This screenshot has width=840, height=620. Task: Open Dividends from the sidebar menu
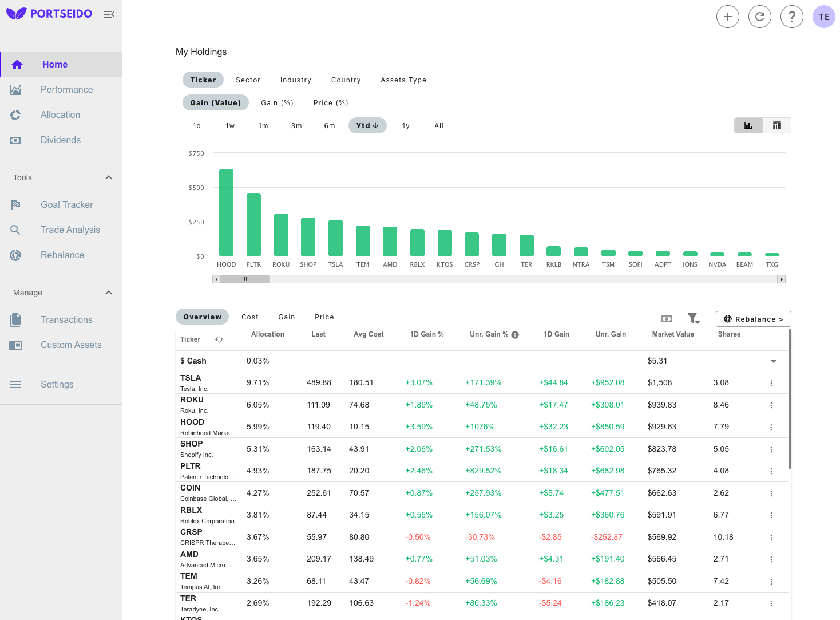tap(60, 140)
